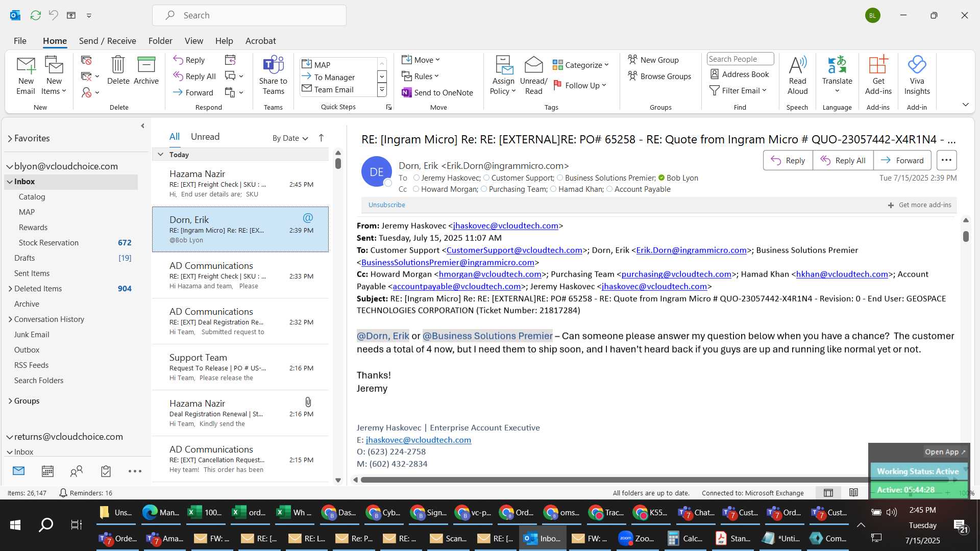Open Windows notification center

[960, 525]
